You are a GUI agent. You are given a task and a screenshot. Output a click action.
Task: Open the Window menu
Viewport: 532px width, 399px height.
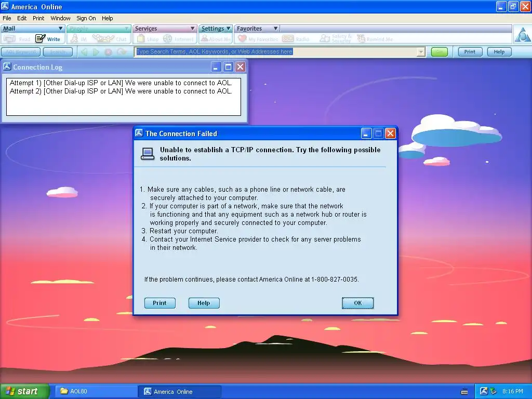[60, 18]
